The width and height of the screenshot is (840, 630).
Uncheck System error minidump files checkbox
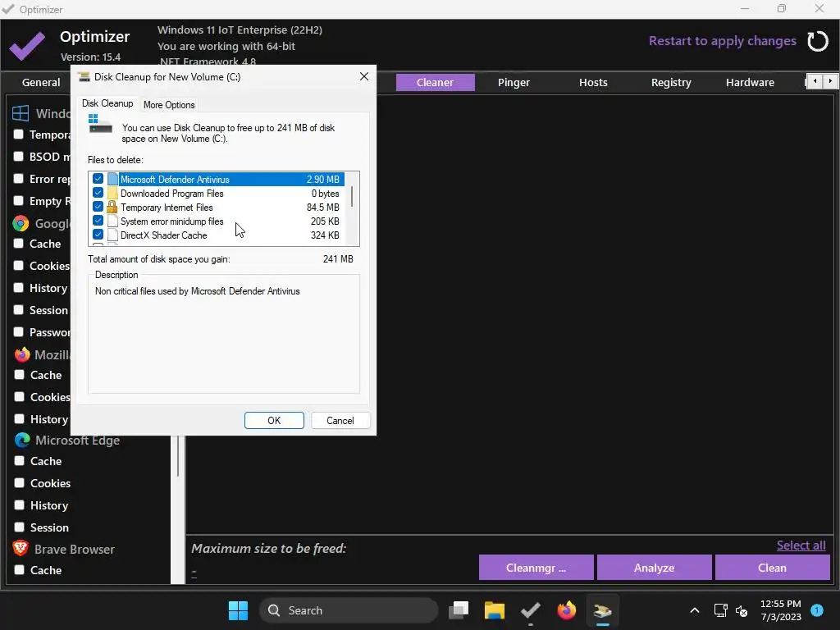98,221
